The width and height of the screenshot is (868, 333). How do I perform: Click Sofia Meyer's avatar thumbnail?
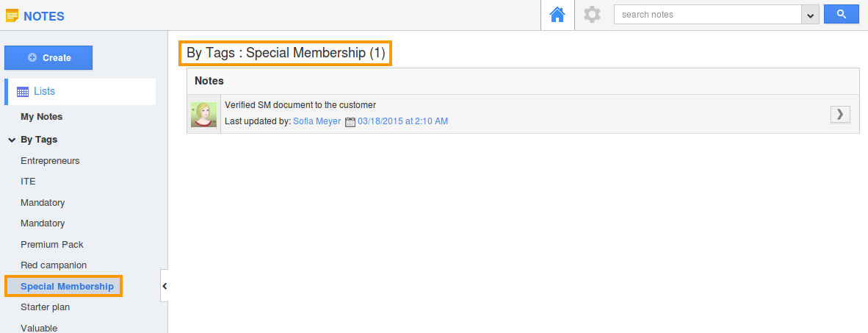click(203, 115)
